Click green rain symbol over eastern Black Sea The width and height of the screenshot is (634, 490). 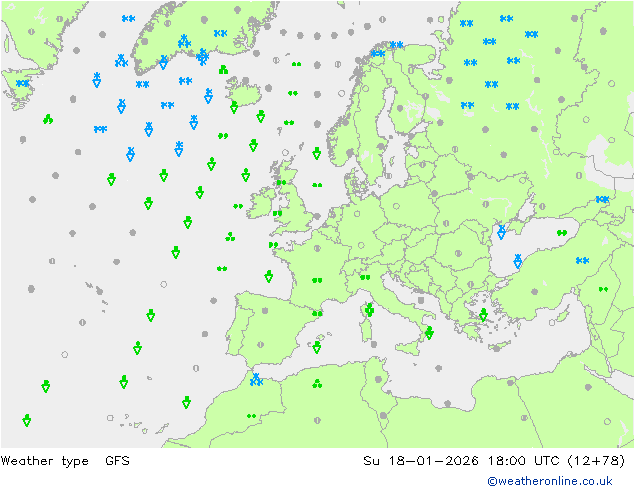pyautogui.click(x=562, y=233)
